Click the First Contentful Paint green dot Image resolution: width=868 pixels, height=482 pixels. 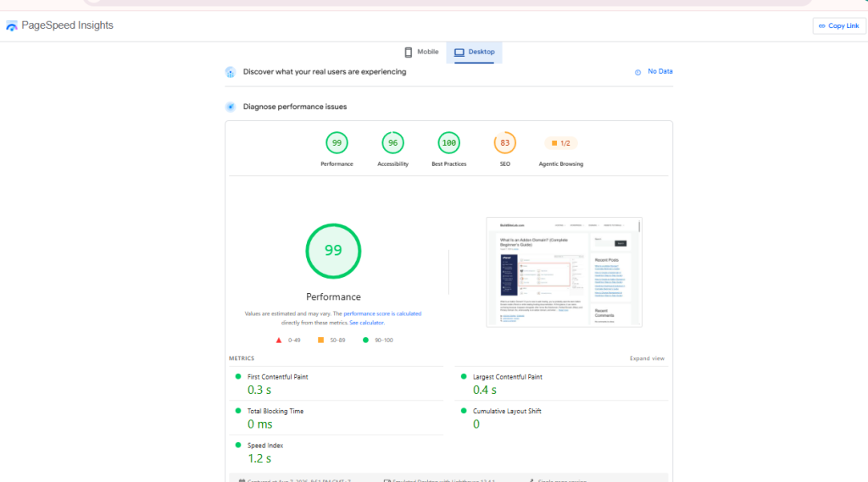point(238,376)
